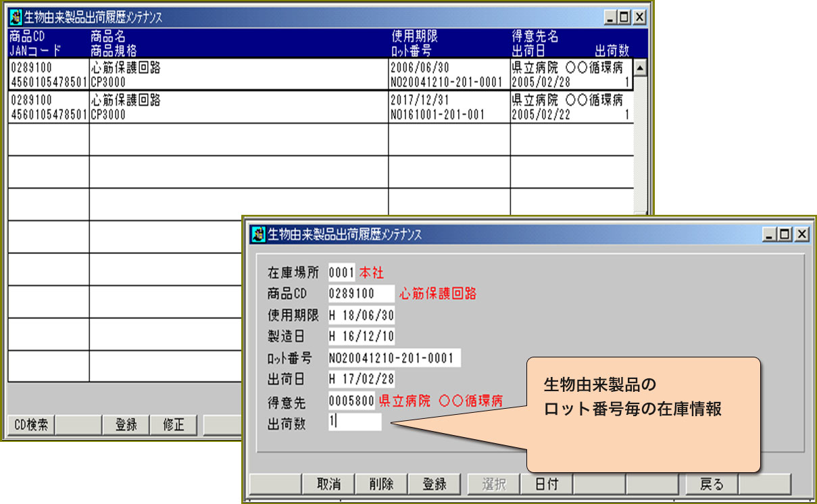Click the 取消 button
The height and width of the screenshot is (504, 817).
click(x=328, y=484)
